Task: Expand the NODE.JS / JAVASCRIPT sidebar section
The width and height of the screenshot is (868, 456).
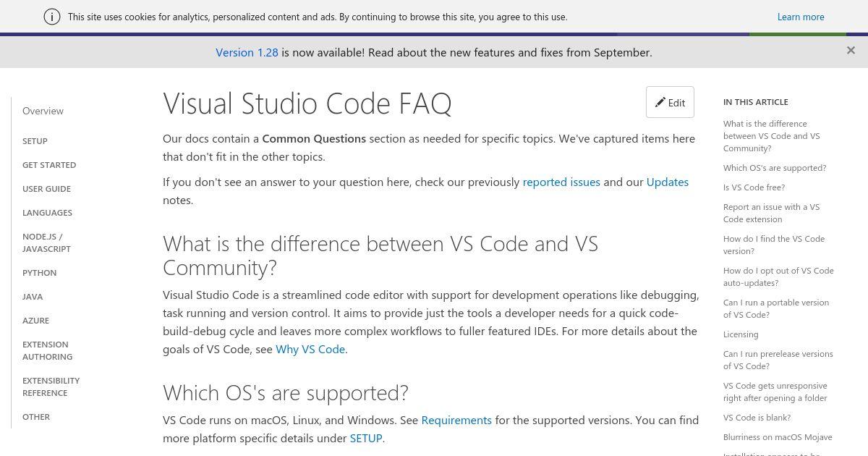Action: tap(46, 242)
